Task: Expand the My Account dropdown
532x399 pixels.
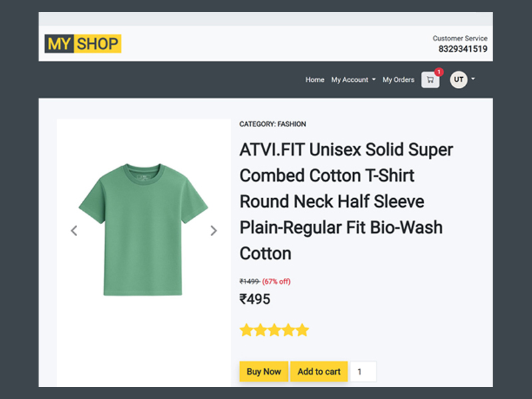Action: tap(353, 80)
